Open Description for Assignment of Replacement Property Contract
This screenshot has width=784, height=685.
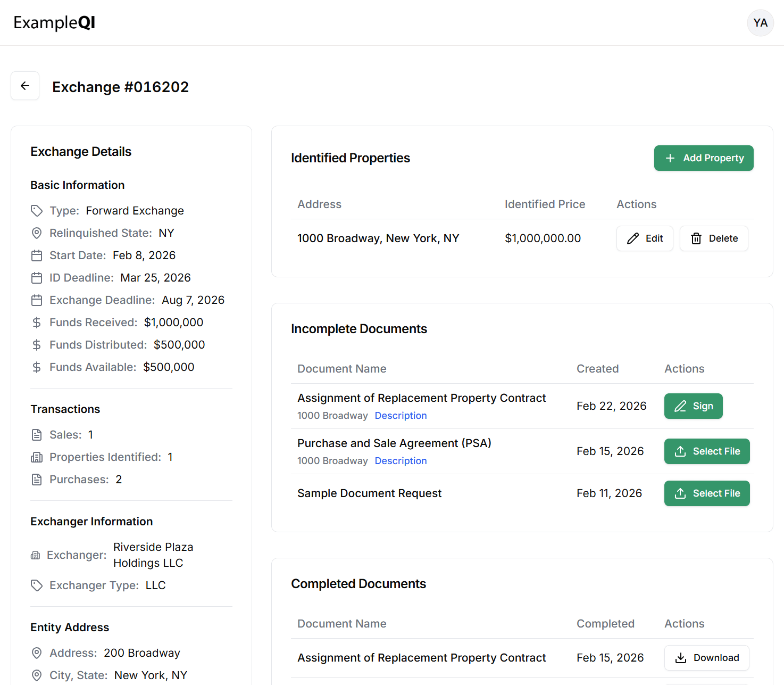click(x=401, y=415)
